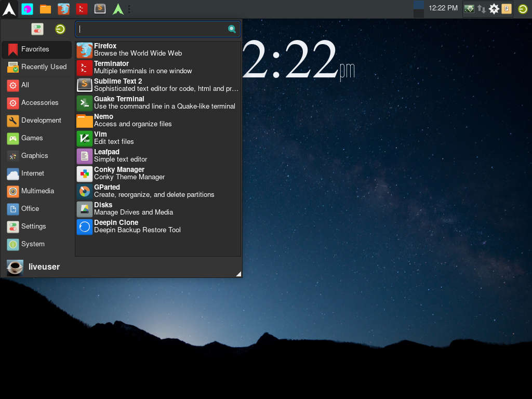Image resolution: width=532 pixels, height=399 pixels.
Task: Click the log out button in menu header
Action: [x=60, y=29]
